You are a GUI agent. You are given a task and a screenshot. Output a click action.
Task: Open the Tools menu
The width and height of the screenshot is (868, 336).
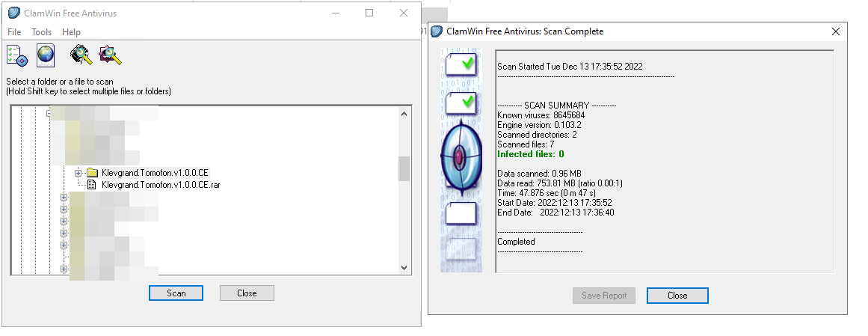42,32
